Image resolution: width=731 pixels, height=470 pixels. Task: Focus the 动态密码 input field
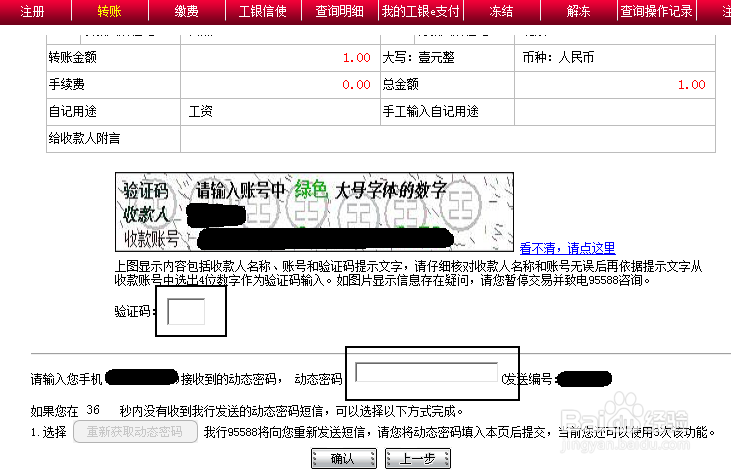point(426,373)
